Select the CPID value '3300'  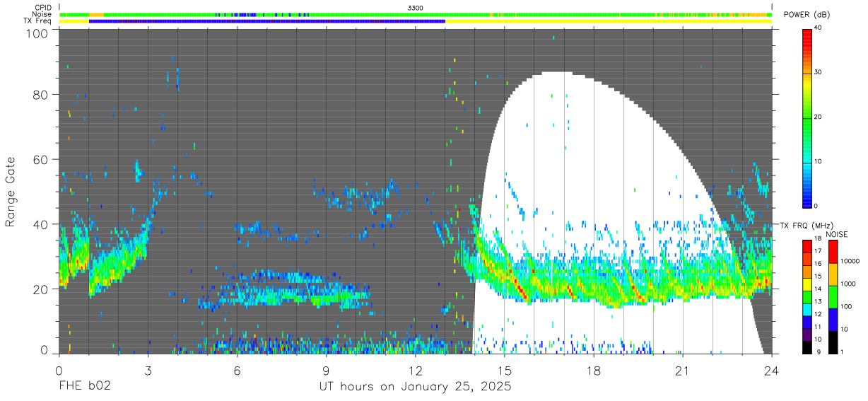coord(416,8)
